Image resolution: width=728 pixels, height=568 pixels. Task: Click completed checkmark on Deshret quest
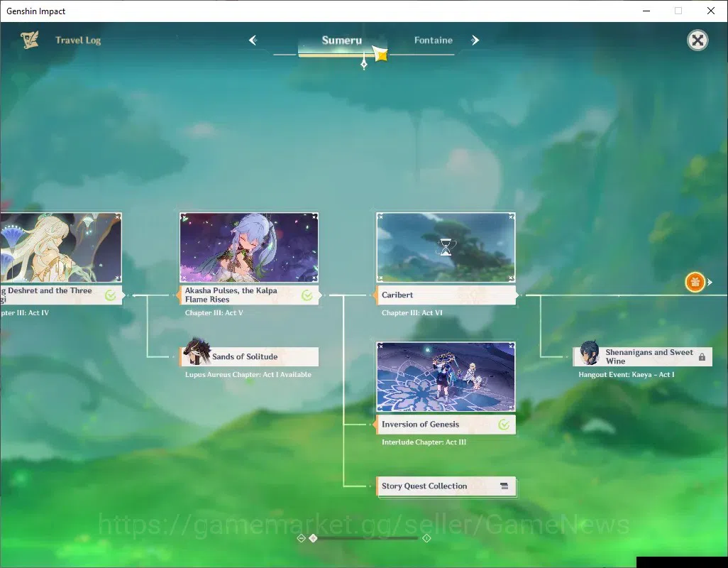pyautogui.click(x=111, y=295)
